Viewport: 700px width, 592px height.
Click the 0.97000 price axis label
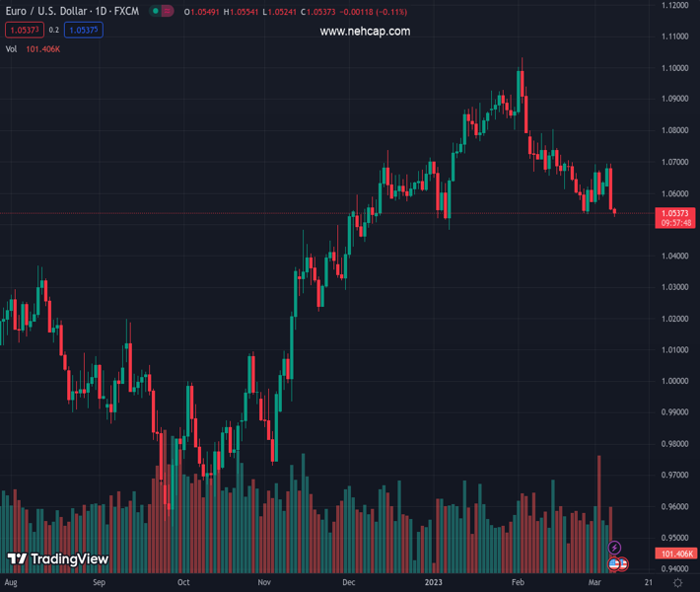click(x=674, y=475)
